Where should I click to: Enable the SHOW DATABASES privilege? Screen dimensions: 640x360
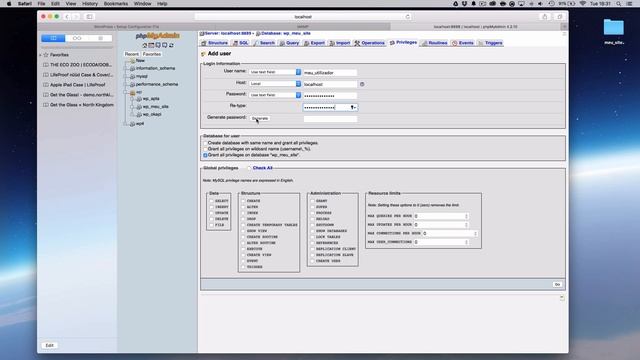312,231
